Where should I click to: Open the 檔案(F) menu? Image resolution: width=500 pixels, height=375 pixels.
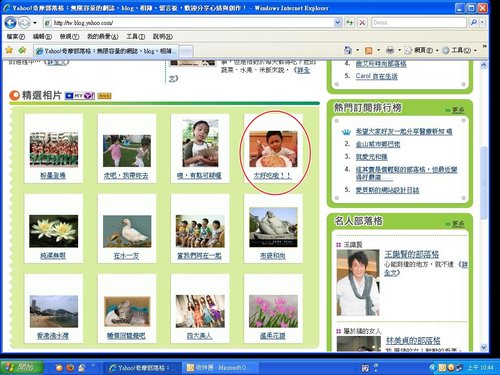[16, 36]
